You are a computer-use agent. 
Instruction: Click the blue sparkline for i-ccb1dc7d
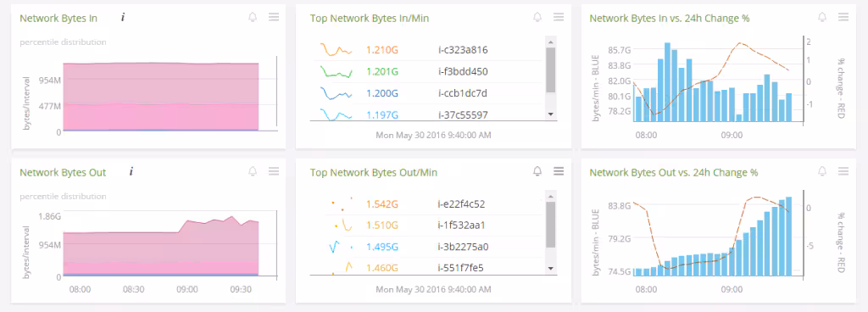336,93
